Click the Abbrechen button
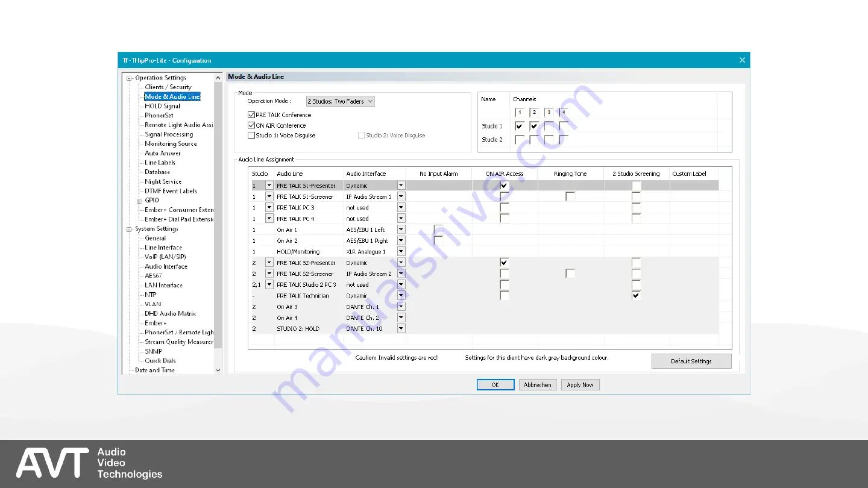 (x=538, y=384)
